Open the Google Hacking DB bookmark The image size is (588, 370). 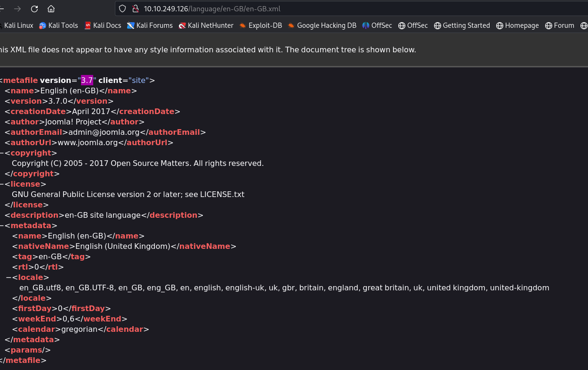[322, 25]
